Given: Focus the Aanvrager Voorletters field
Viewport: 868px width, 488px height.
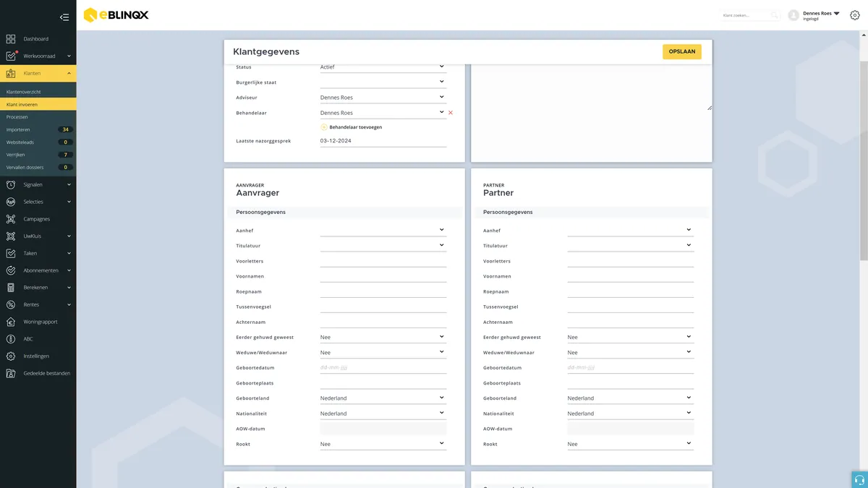Looking at the screenshot, I should click(x=383, y=261).
